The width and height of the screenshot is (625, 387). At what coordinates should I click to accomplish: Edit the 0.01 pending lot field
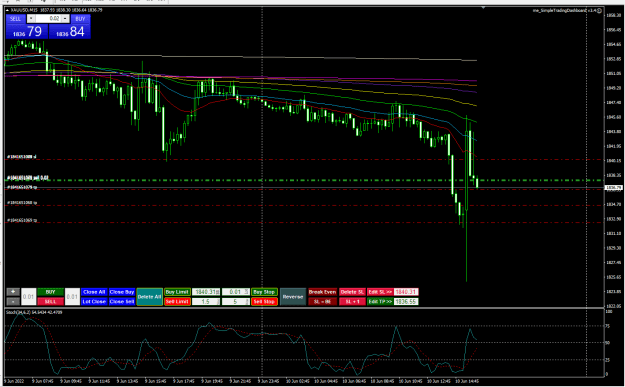point(236,292)
